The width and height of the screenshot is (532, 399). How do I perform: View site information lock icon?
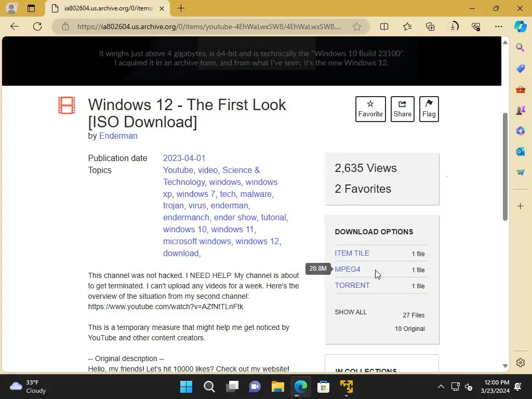pos(65,26)
